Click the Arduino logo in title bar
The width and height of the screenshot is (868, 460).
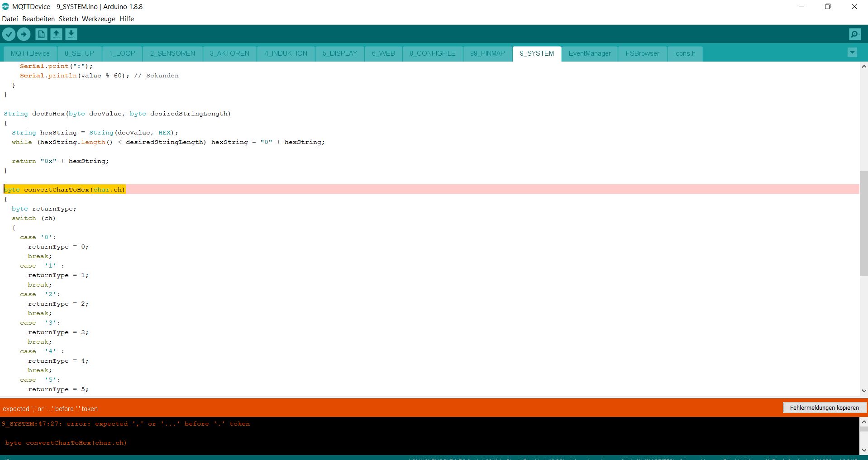pyautogui.click(x=5, y=7)
